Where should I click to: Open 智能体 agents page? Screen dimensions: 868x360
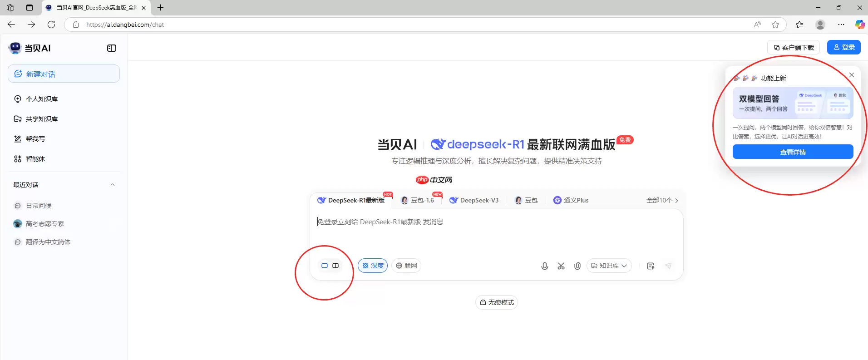[x=35, y=159]
